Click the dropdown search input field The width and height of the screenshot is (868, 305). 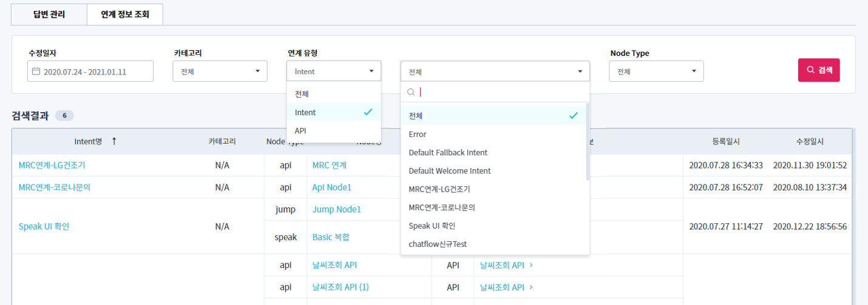(x=501, y=92)
